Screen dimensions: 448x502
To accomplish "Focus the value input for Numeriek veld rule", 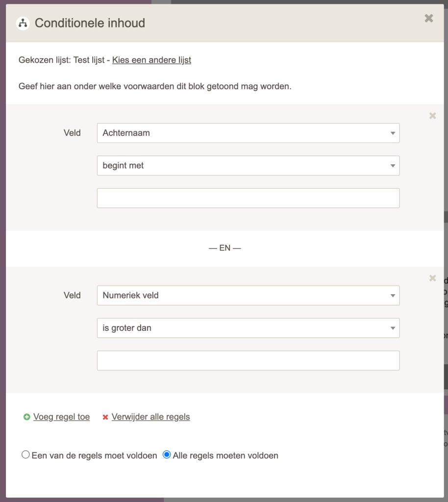I will point(248,360).
